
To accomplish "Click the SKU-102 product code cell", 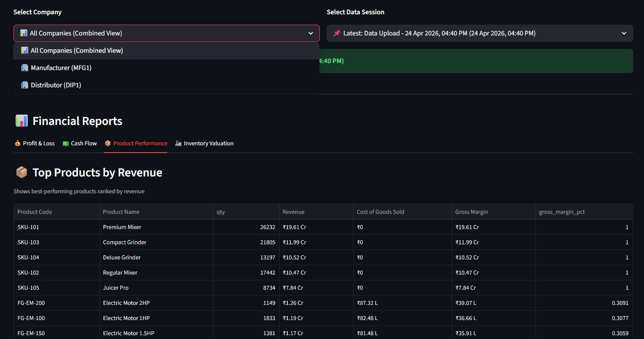I will pos(56,272).
